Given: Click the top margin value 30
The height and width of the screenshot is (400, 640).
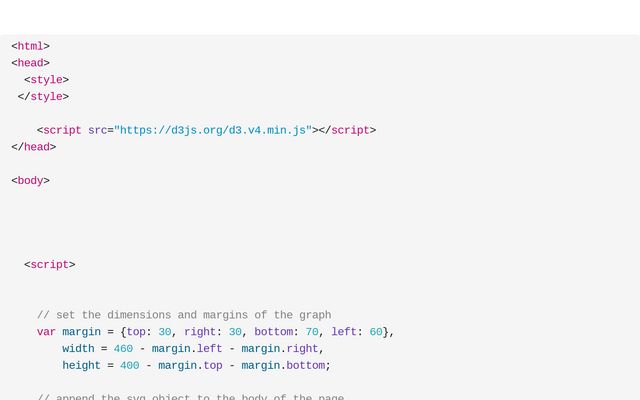Looking at the screenshot, I should pyautogui.click(x=165, y=332).
